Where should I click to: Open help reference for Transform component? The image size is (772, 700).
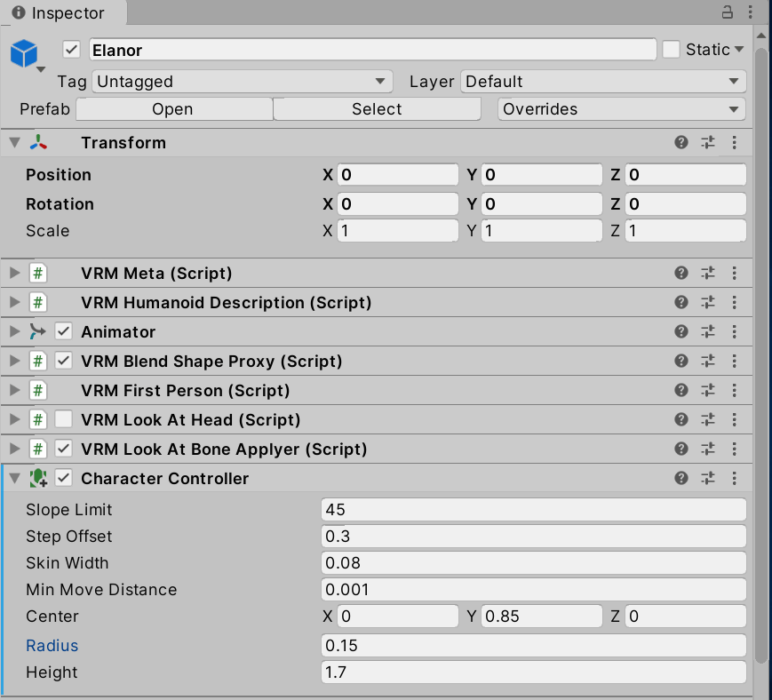click(x=681, y=143)
